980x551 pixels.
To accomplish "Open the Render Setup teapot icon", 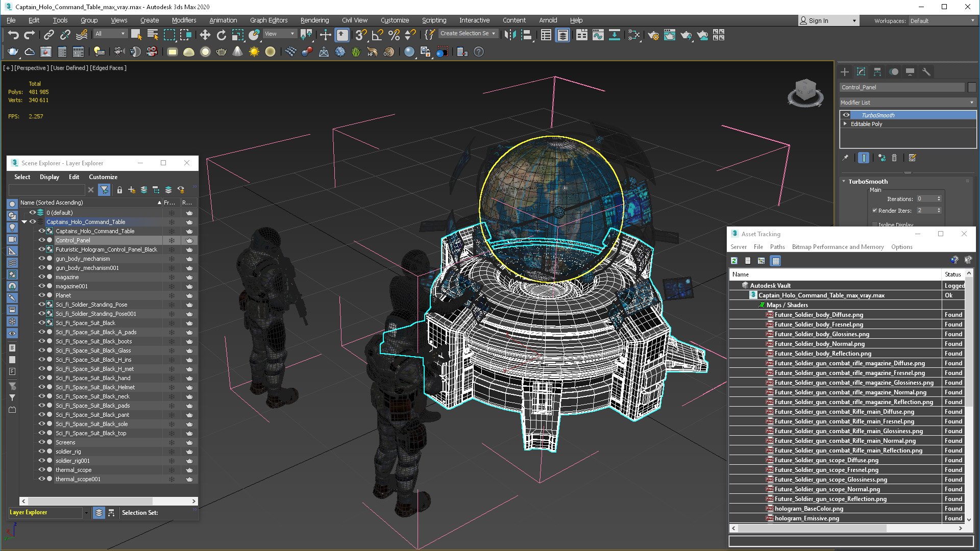I will (x=653, y=35).
